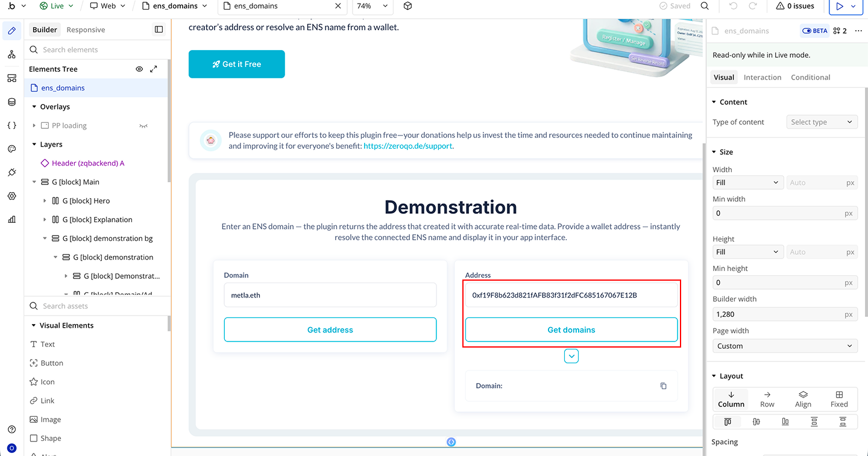The width and height of the screenshot is (868, 456).
Task: Open the help question mark icon
Action: 11,429
